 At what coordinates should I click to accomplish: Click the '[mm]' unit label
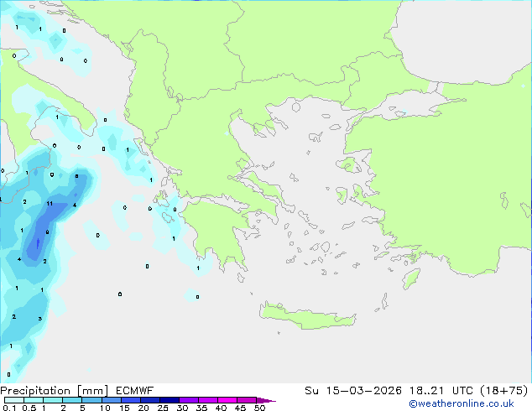92,391
